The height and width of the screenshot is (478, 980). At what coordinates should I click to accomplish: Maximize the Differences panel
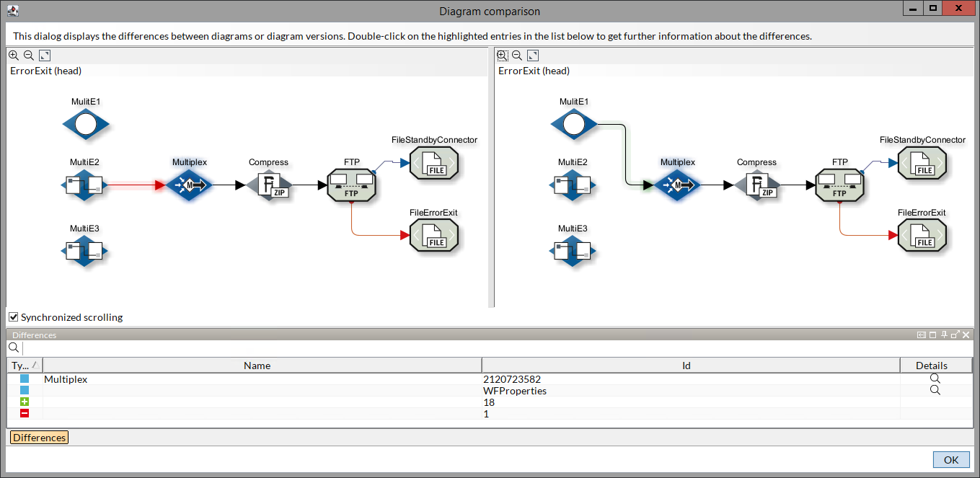(x=932, y=335)
